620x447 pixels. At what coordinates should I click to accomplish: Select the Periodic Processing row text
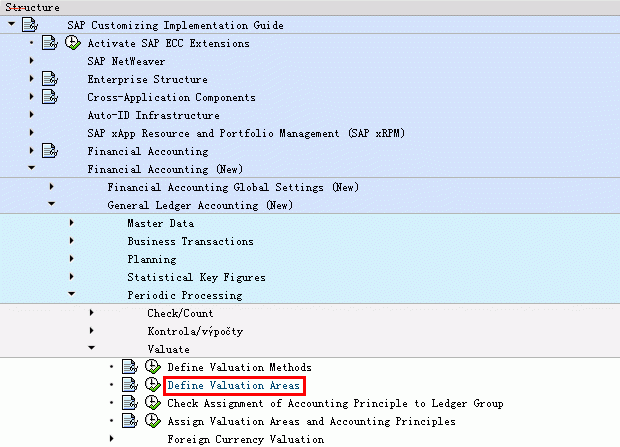point(185,295)
